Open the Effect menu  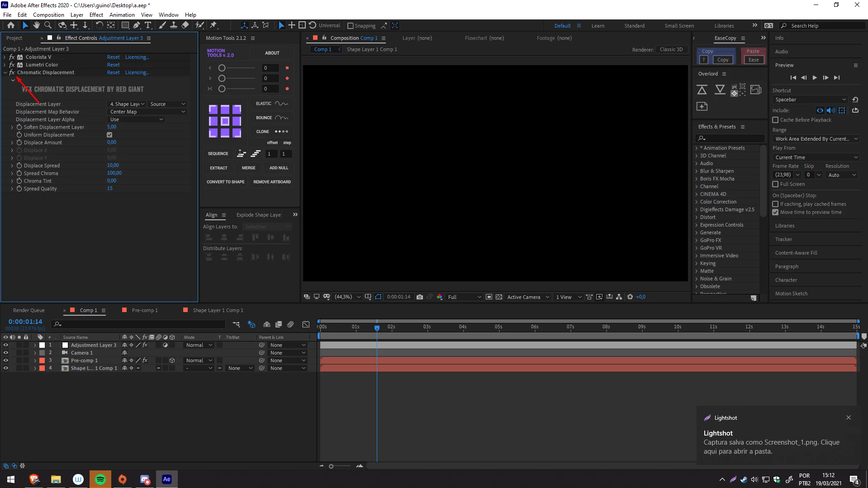pos(96,15)
